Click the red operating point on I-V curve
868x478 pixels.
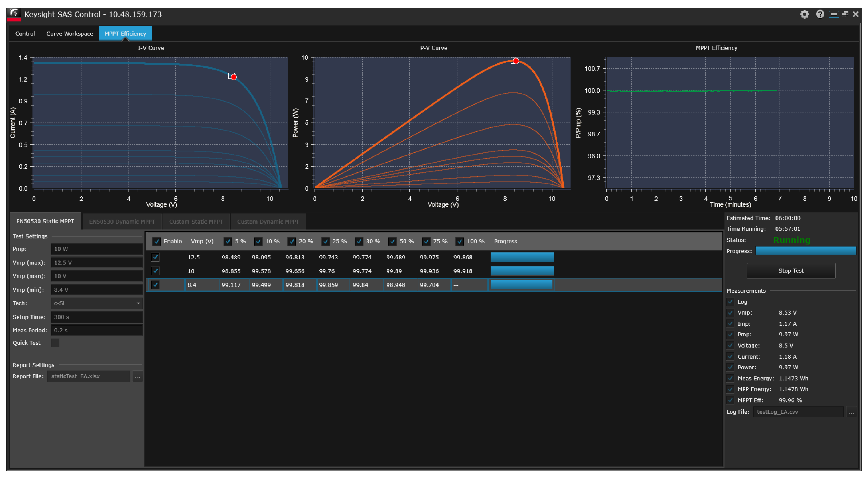(234, 77)
